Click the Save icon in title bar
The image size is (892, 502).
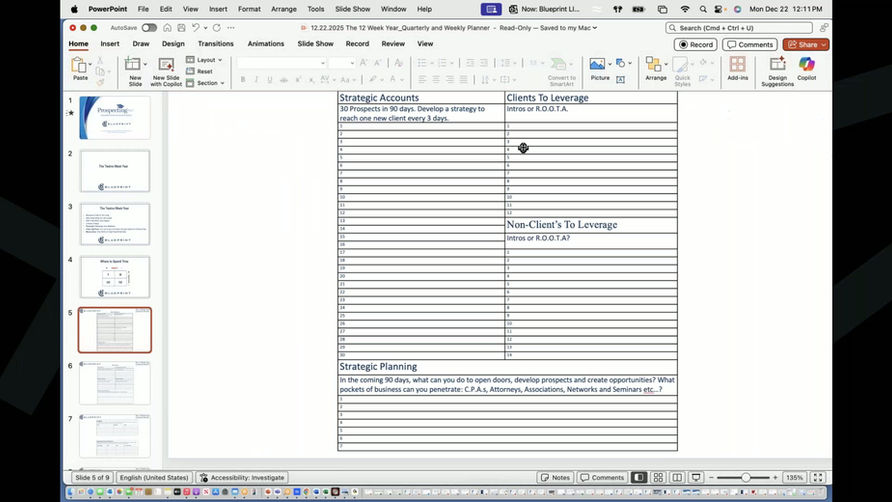[x=181, y=27]
